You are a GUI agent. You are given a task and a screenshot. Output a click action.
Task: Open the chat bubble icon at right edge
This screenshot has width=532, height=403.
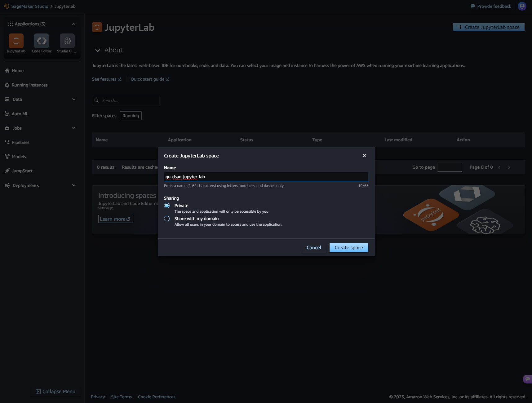tap(528, 379)
